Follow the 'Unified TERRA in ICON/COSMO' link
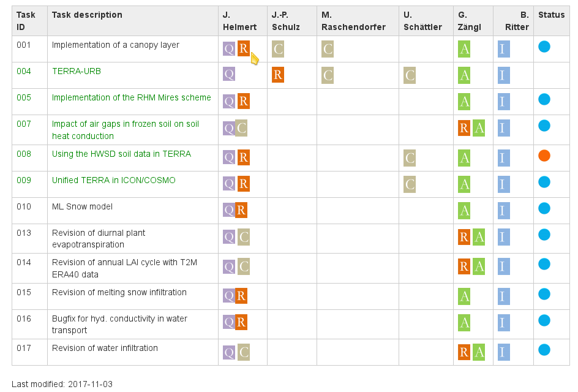 (x=113, y=180)
